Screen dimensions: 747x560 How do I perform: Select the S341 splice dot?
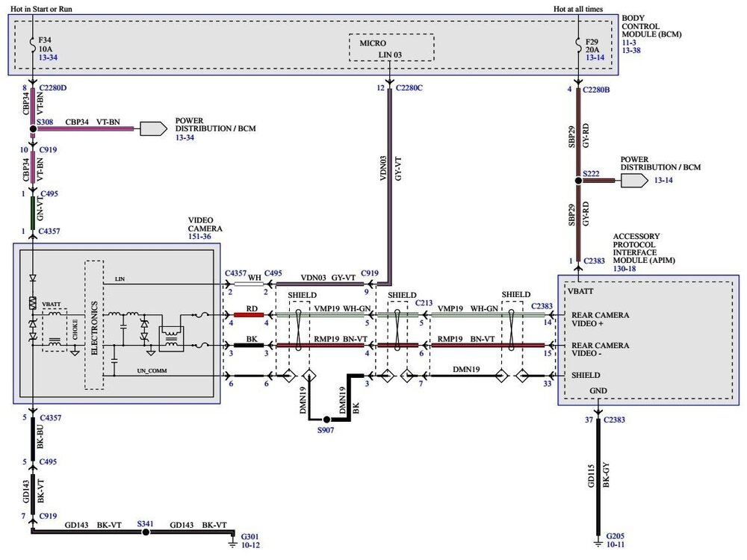tap(146, 532)
